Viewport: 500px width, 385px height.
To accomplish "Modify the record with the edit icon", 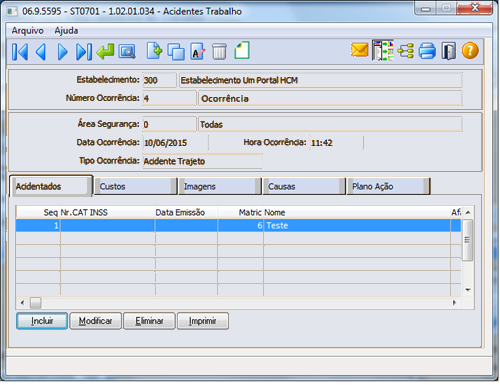I will (197, 52).
